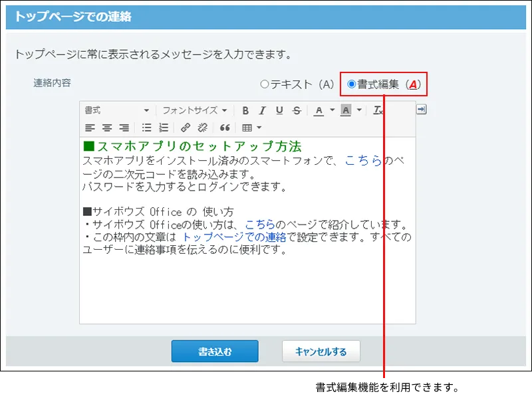Viewport: 532px width, 398px height.
Task: Open the background color dropdown arrow
Action: 359,110
